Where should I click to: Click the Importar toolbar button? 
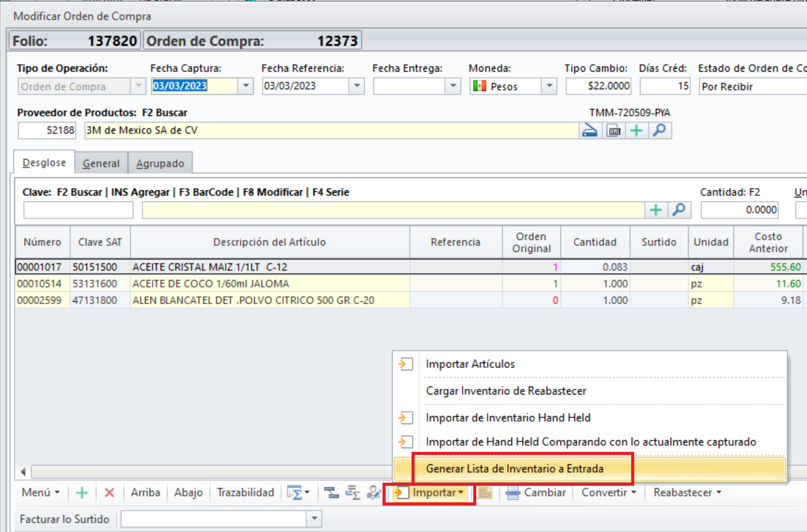tap(429, 493)
